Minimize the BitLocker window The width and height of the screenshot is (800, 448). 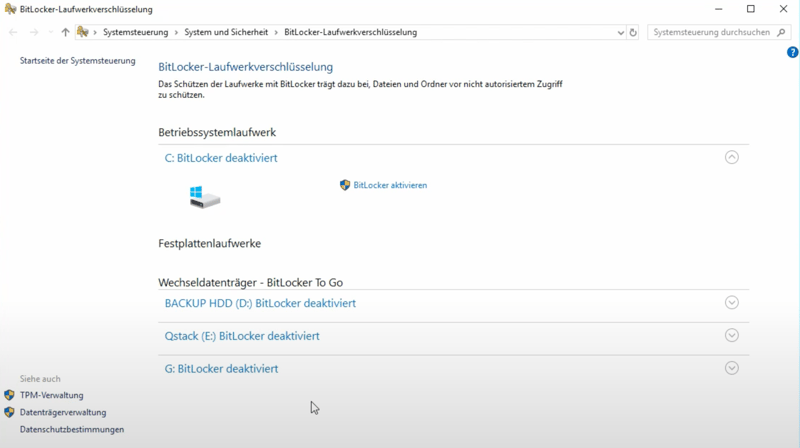point(718,9)
